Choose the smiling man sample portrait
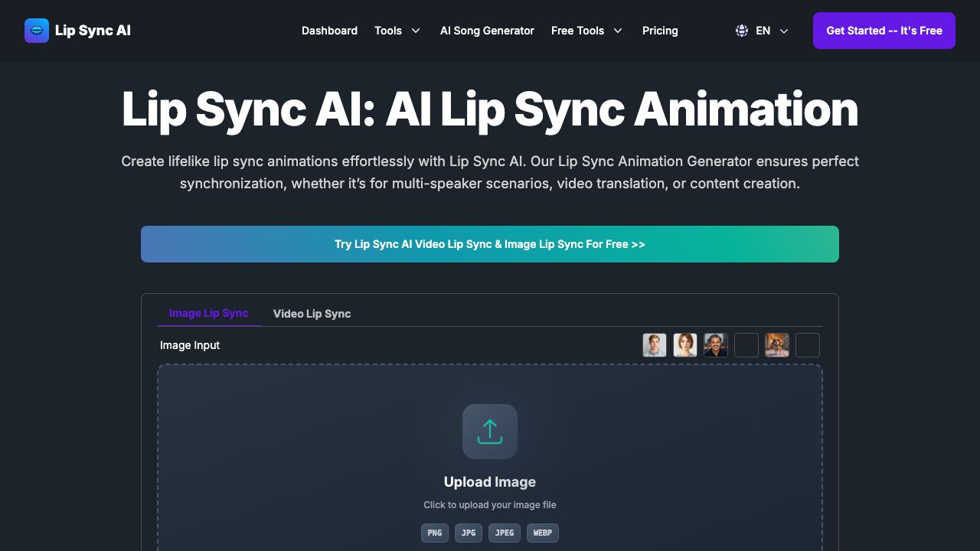The width and height of the screenshot is (980, 551). click(716, 345)
